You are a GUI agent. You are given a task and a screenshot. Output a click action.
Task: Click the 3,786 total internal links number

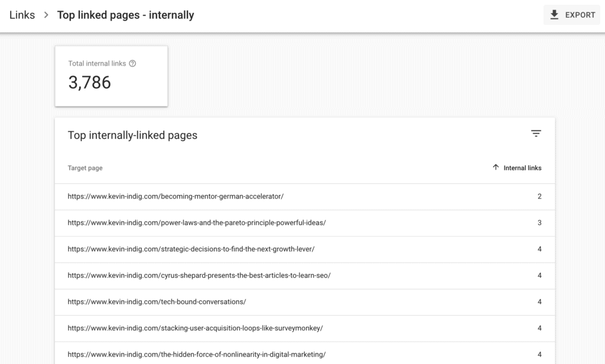[x=90, y=83]
